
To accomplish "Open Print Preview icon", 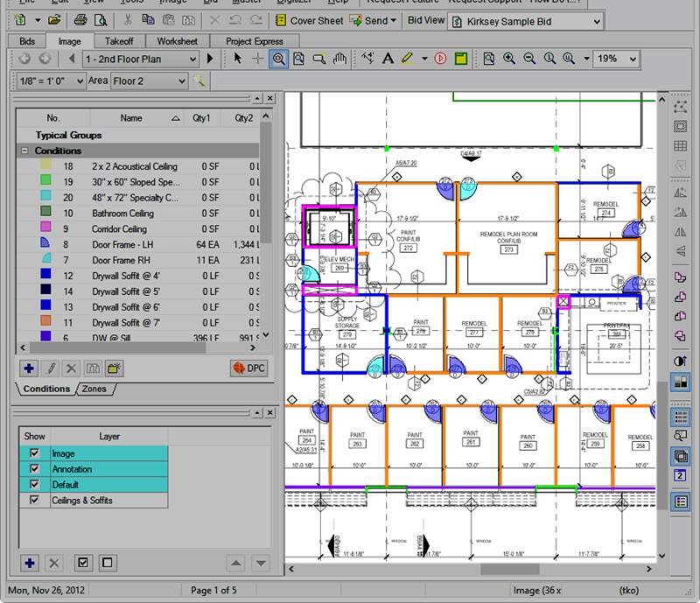I will pyautogui.click(x=101, y=20).
